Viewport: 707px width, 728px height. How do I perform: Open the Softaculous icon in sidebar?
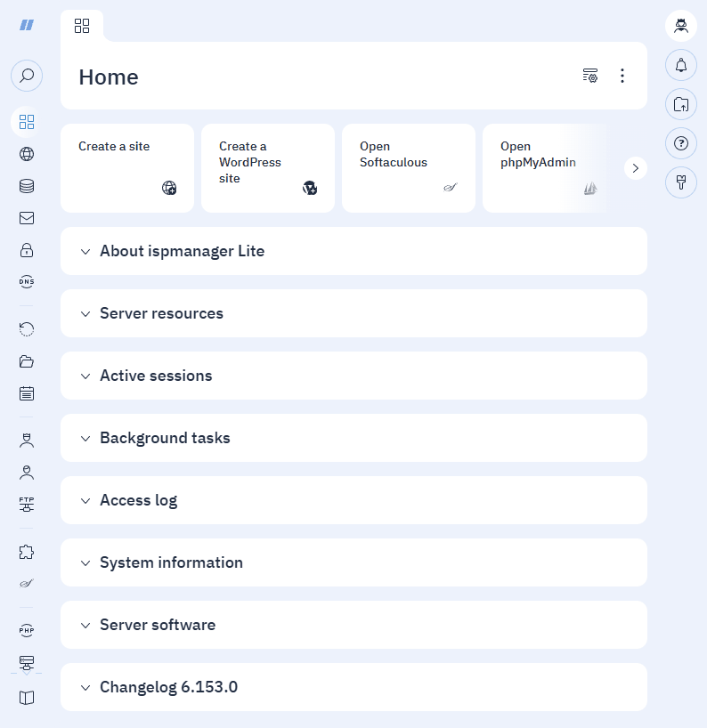[x=27, y=583]
